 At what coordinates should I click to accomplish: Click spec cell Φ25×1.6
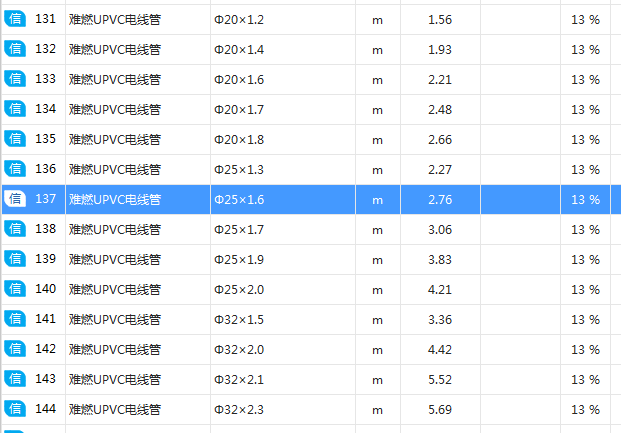(283, 200)
